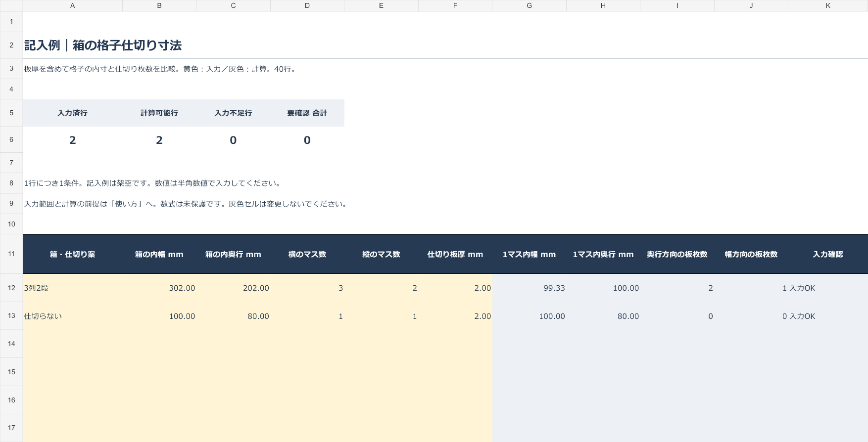Select the 要確認 合計 summary label

[x=307, y=113]
